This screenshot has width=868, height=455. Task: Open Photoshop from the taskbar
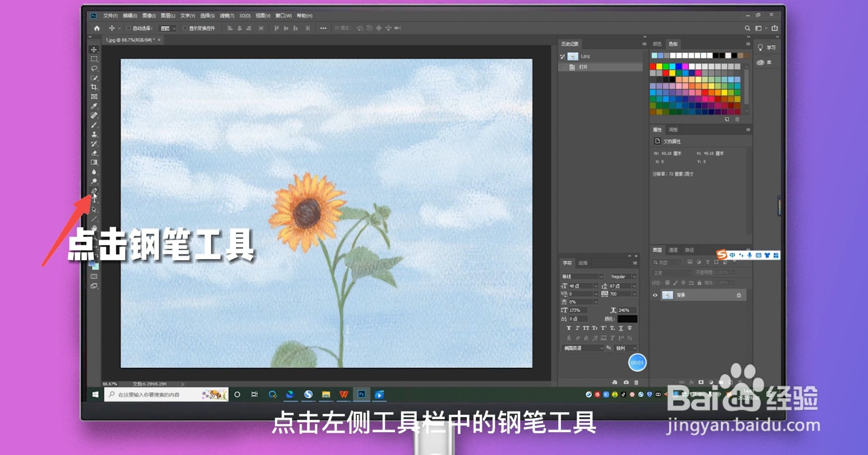[361, 394]
